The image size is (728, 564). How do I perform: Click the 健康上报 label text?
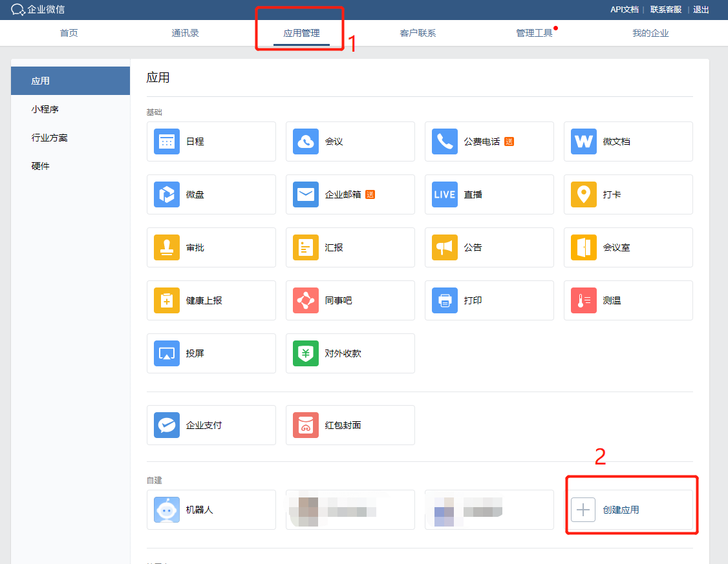pyautogui.click(x=204, y=300)
